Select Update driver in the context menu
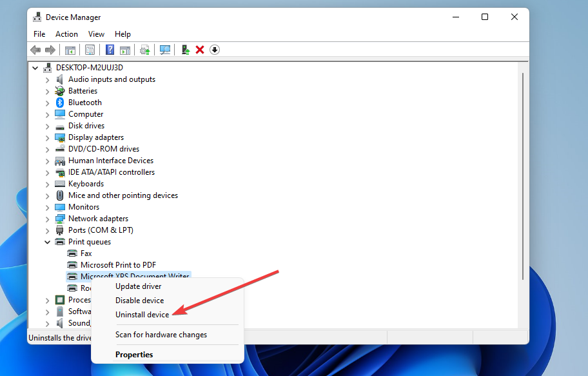Viewport: 588px width, 376px height. pos(138,286)
